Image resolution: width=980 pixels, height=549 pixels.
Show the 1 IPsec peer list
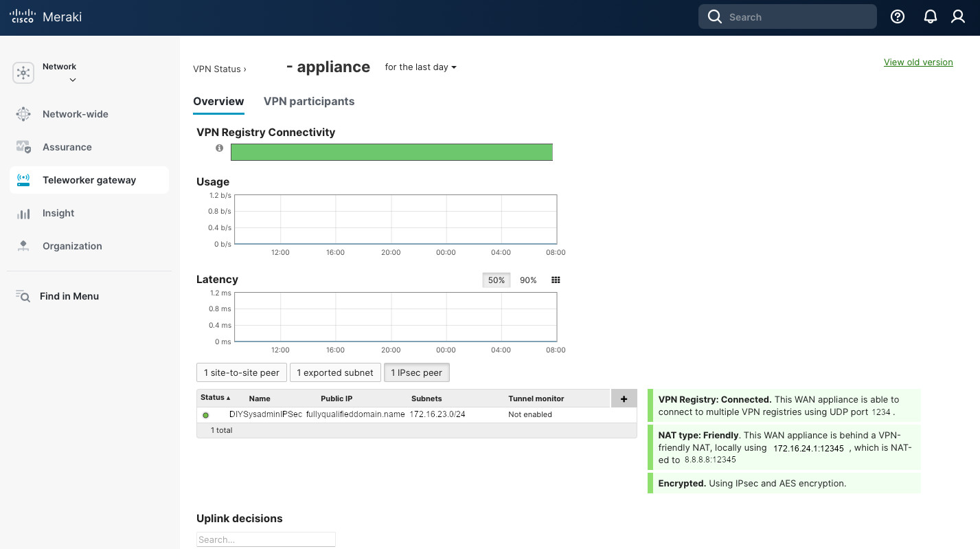point(416,372)
